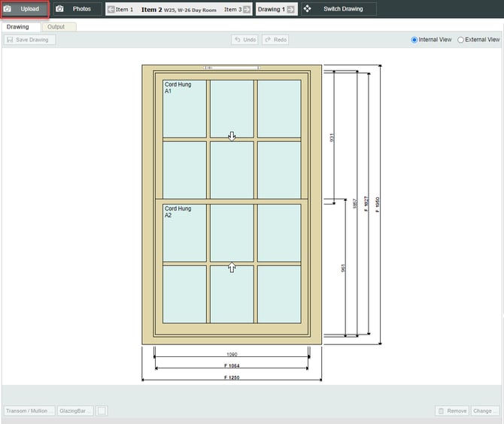The image size is (504, 424).
Task: Click the handle at the window top
Action: click(232, 68)
